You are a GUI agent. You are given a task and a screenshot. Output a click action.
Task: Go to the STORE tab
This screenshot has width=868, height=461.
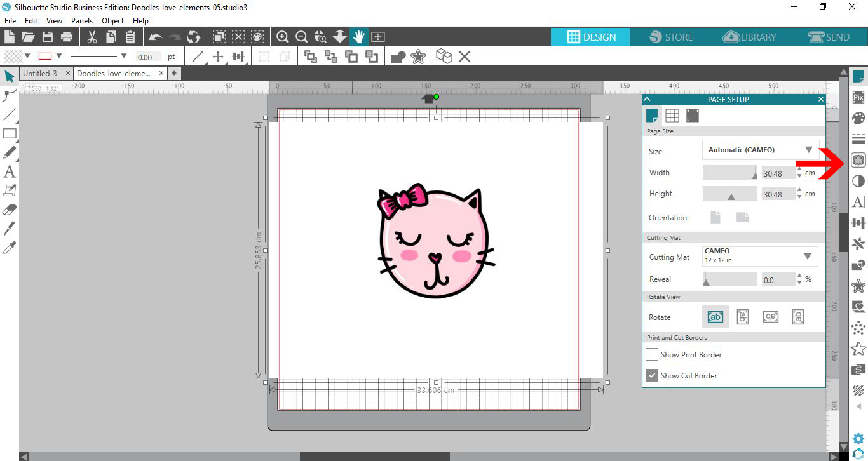click(671, 37)
